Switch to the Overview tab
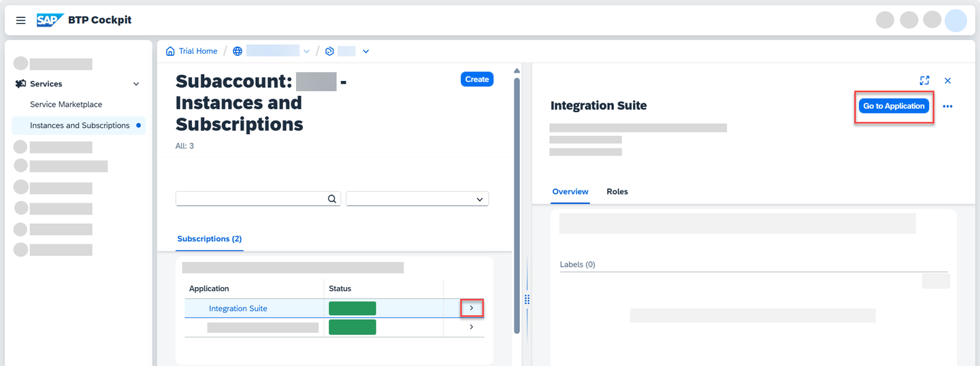Image resolution: width=980 pixels, height=366 pixels. [570, 192]
